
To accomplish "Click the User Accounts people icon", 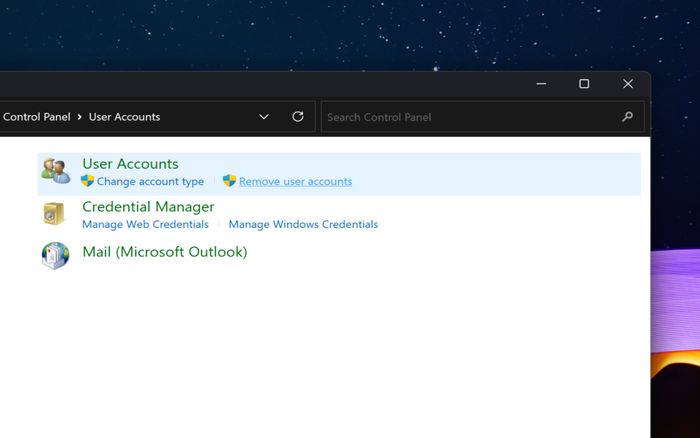I will (x=56, y=171).
